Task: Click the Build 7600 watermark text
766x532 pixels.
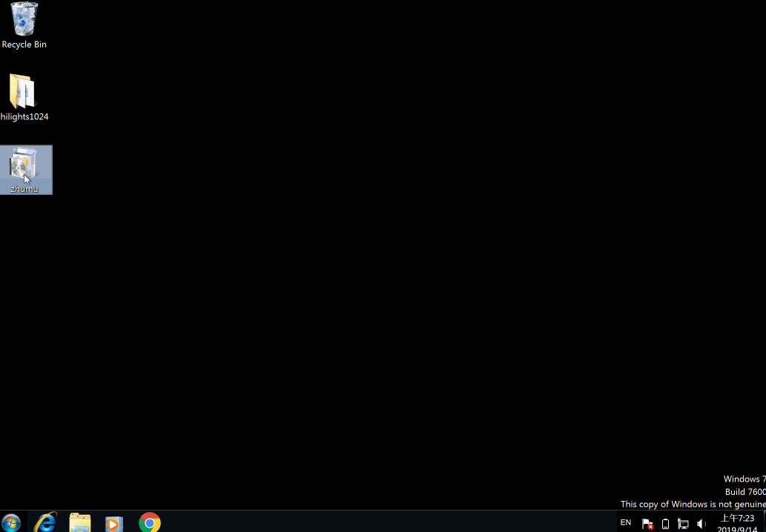Action: click(x=744, y=491)
